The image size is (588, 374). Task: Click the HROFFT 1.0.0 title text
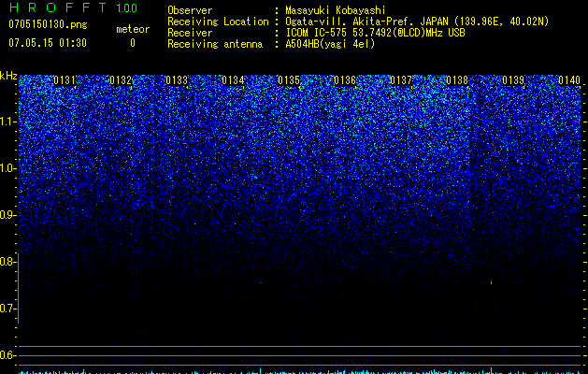[73, 7]
